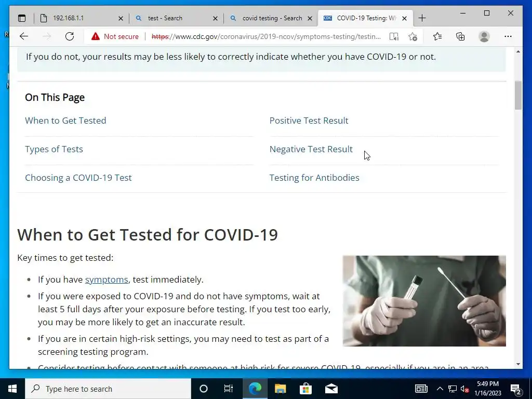Image resolution: width=532 pixels, height=399 pixels.
Task: Jump to Positive Test Result section
Action: pos(309,121)
